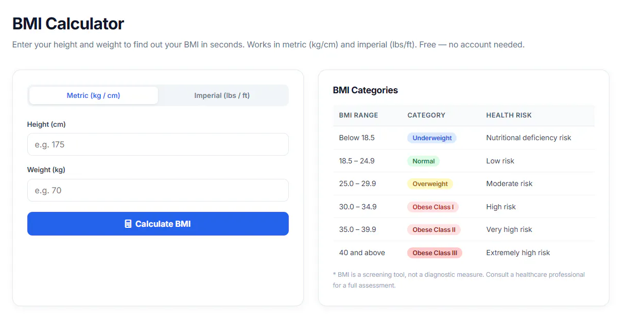Screen dimensions: 644x317
Task: Click the 'Below 18.5' range cell
Action: click(357, 138)
